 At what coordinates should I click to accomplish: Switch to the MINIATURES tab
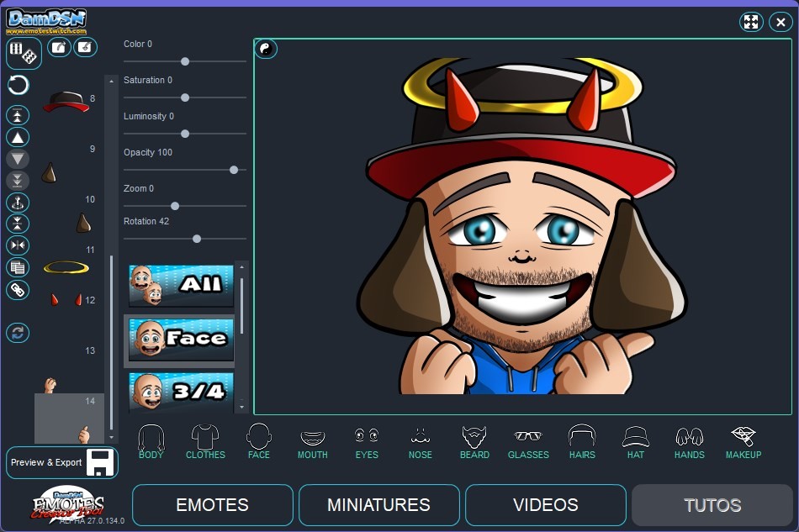(378, 505)
